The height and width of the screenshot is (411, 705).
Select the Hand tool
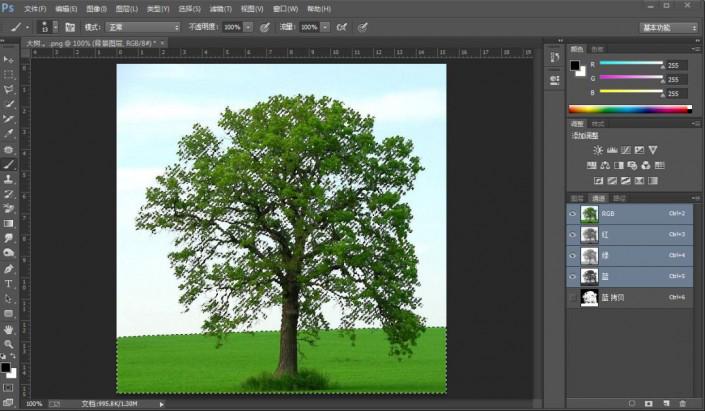pyautogui.click(x=9, y=328)
